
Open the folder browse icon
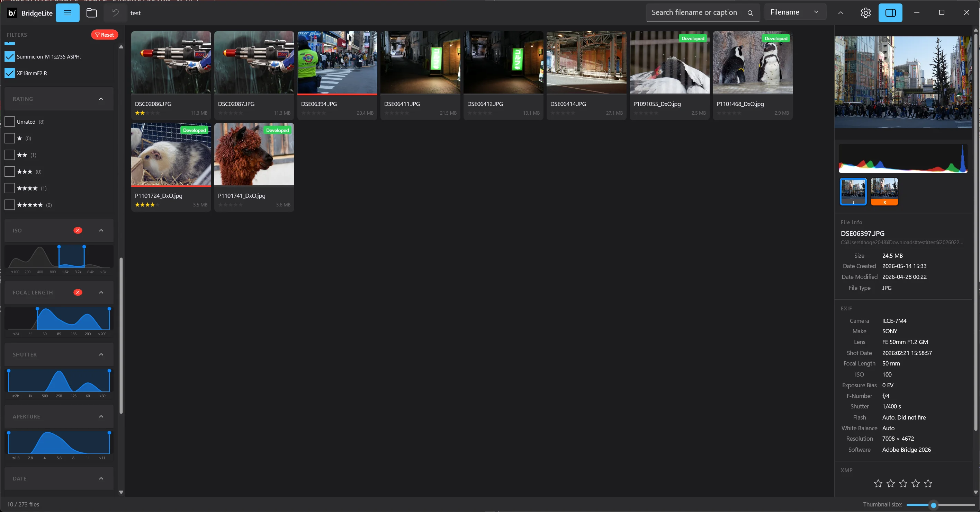coord(92,12)
